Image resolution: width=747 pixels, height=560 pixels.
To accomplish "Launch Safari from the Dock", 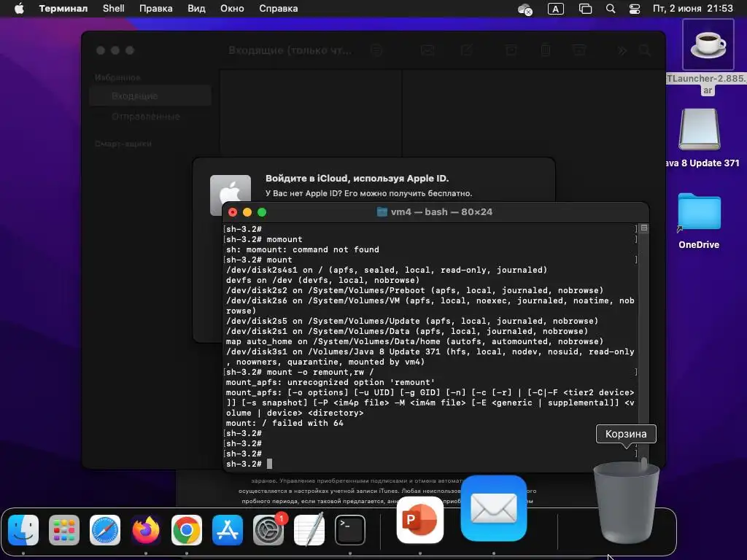I will click(105, 530).
